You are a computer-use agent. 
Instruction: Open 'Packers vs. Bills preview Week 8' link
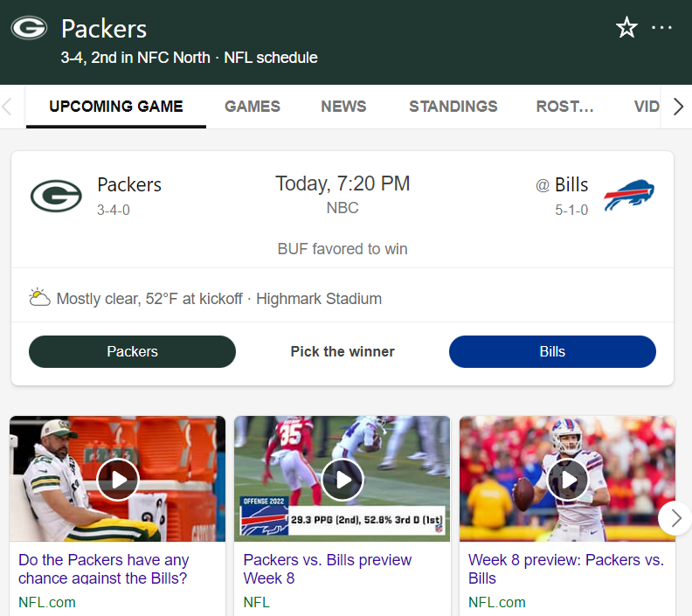(328, 569)
